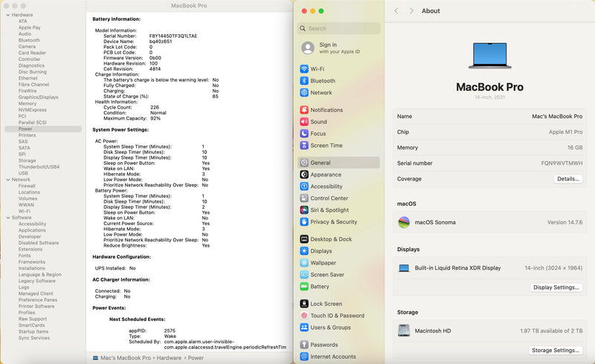The height and width of the screenshot is (364, 595).
Task: Select the Touch ID & Password fingerprint icon
Action: (x=304, y=316)
